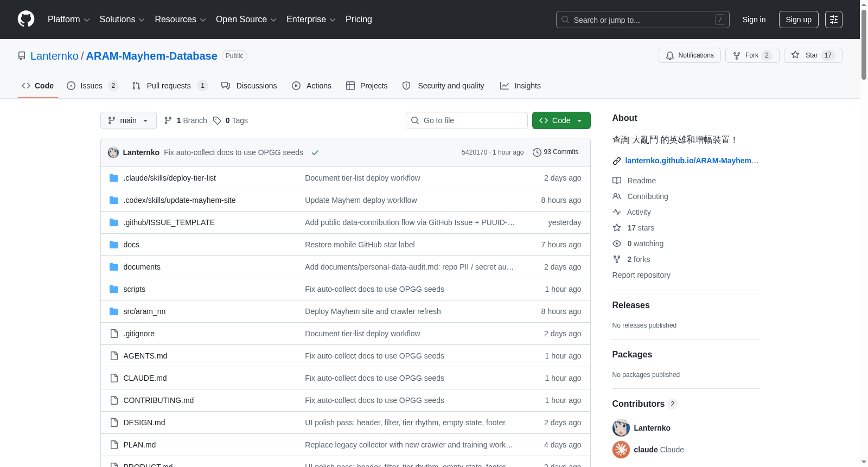Click the Lanternko avatar in commit header
Image resolution: width=868 pixels, height=467 pixels.
pyautogui.click(x=113, y=152)
